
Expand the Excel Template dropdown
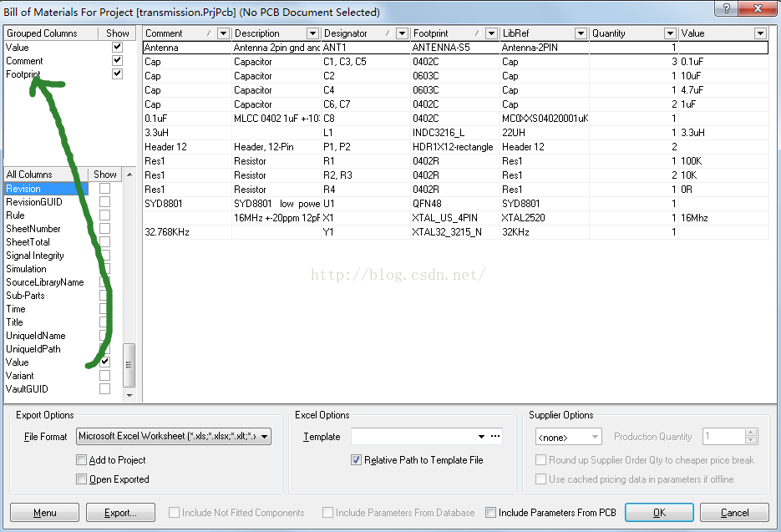coord(481,436)
